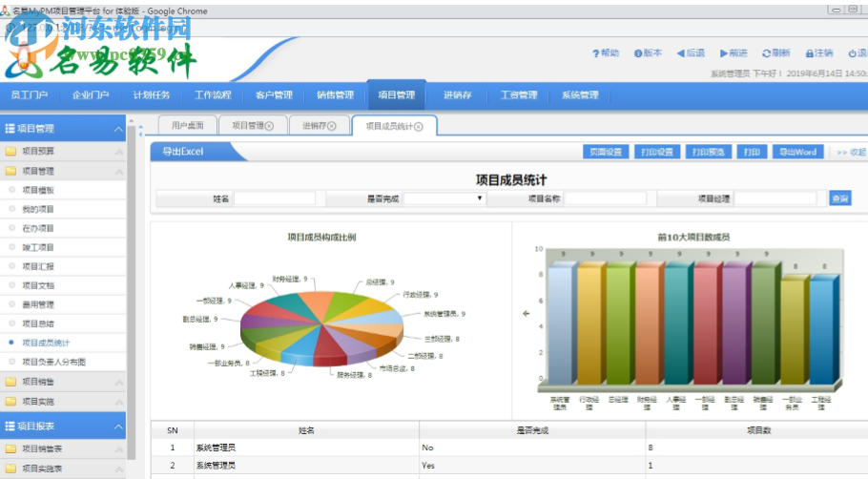Close the 项目管理 tab with its x icon
Image resolution: width=868 pixels, height=479 pixels.
pyautogui.click(x=269, y=126)
